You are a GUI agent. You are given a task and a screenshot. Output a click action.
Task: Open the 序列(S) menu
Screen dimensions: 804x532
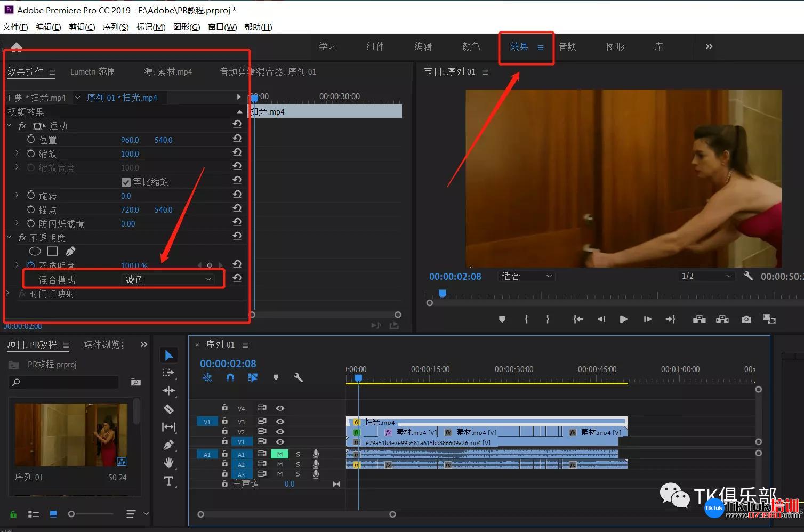tap(116, 27)
